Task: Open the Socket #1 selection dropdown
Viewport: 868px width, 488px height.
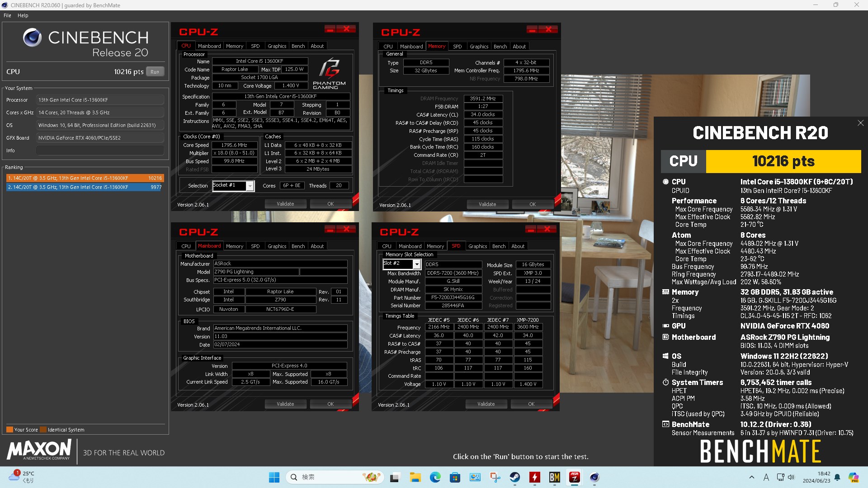Action: (x=250, y=186)
